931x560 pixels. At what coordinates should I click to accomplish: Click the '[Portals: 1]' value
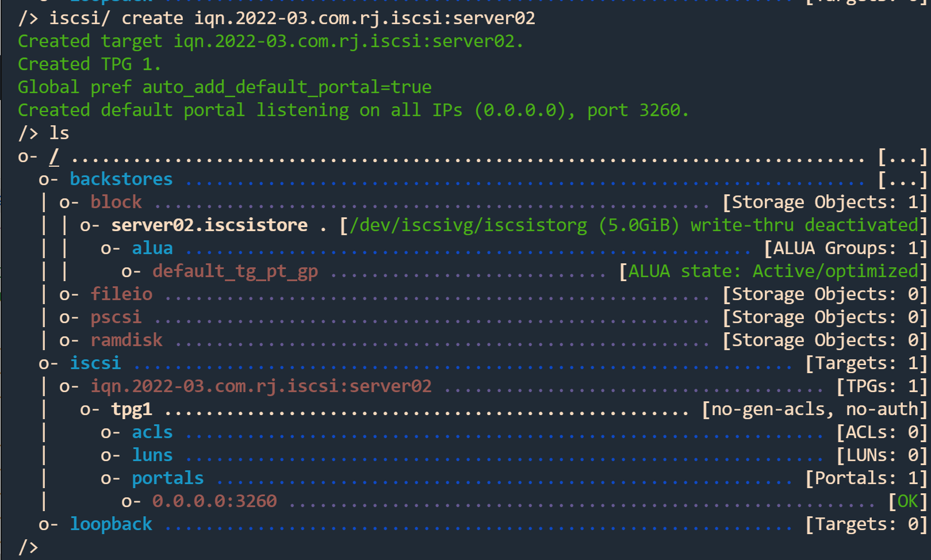(867, 478)
